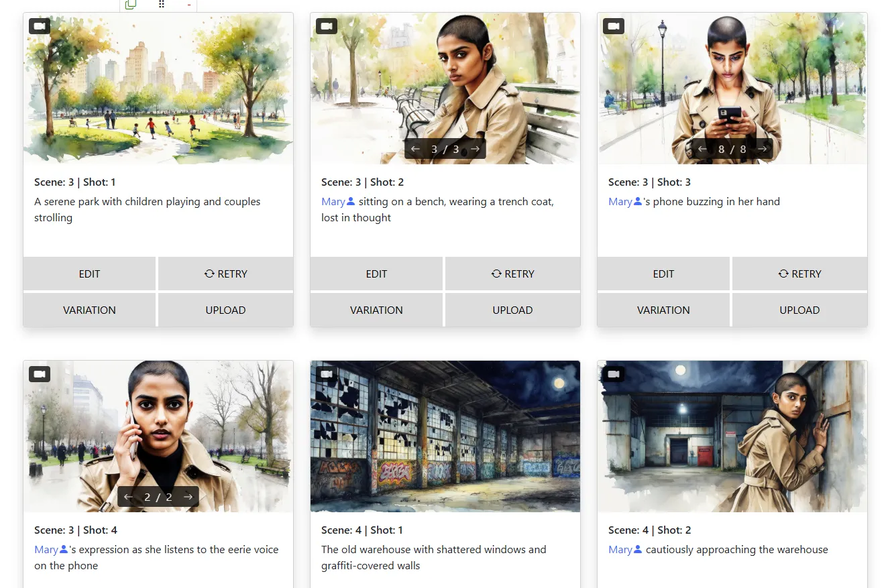Click the duplicate pages icon in the top toolbar

click(130, 5)
